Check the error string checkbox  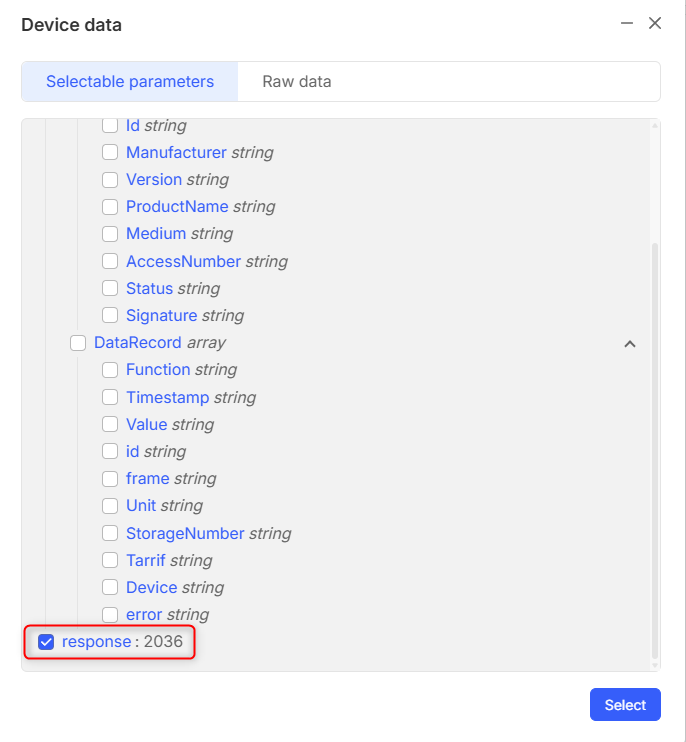click(x=110, y=614)
